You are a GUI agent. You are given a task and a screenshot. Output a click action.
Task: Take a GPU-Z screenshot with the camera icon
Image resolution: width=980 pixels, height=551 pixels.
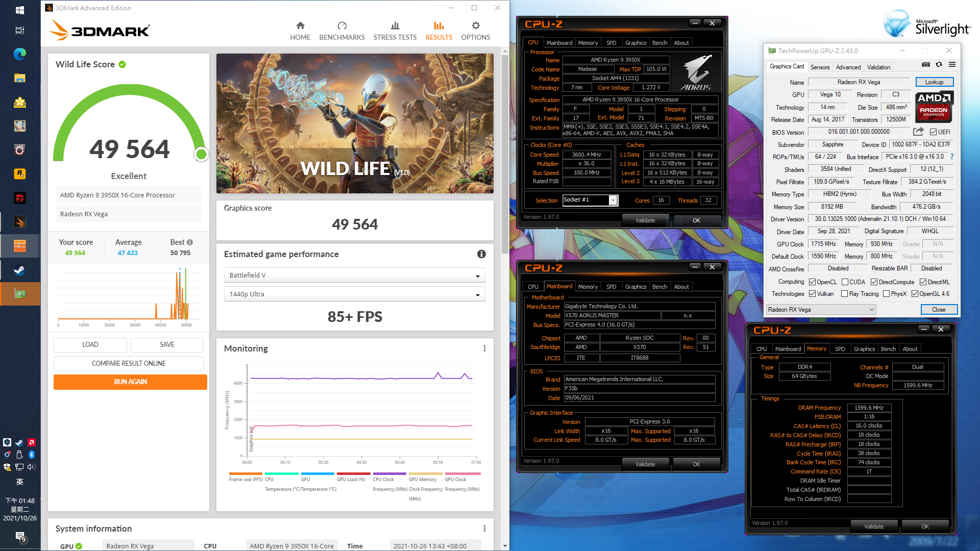[926, 64]
